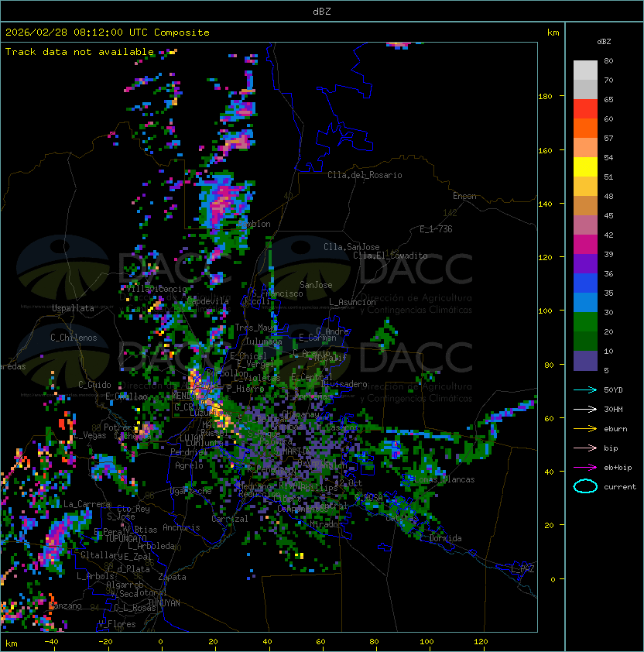This screenshot has width=644, height=652.
Task: Click the blue 36 dBZ legend swatch
Action: 585,283
